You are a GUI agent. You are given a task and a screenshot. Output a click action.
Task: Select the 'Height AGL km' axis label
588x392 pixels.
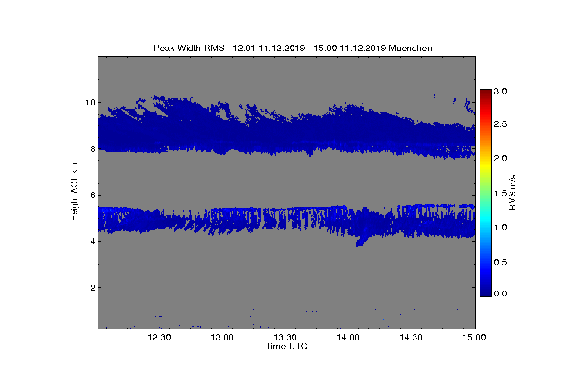coord(74,192)
